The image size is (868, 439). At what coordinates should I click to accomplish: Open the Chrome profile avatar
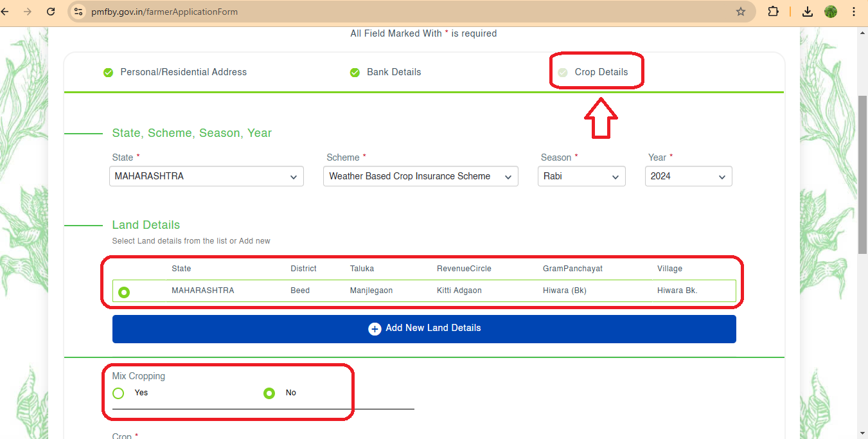click(831, 12)
